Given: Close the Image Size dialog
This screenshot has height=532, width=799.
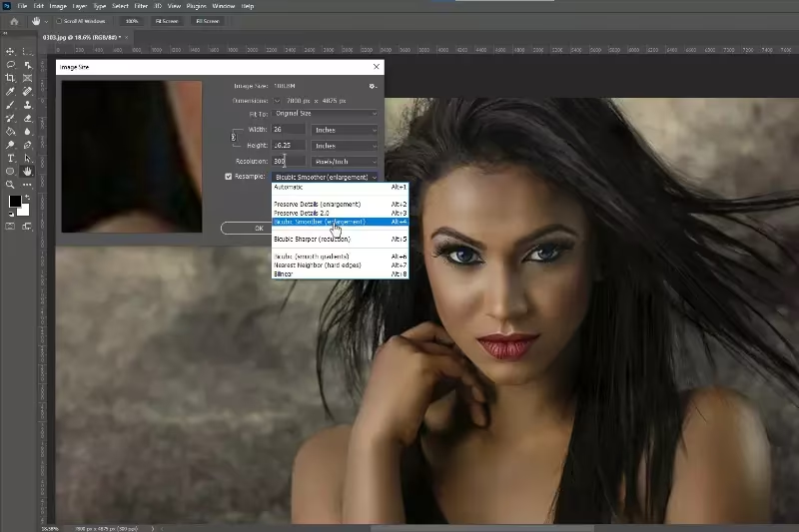Looking at the screenshot, I should pos(377,67).
